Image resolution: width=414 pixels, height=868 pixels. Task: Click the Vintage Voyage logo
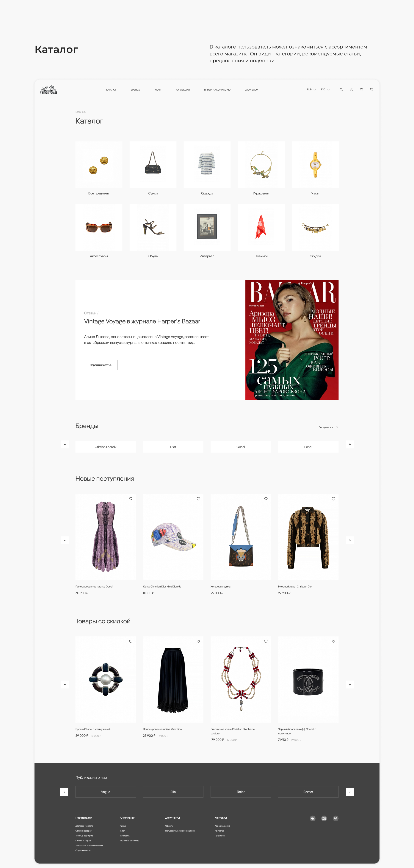49,90
